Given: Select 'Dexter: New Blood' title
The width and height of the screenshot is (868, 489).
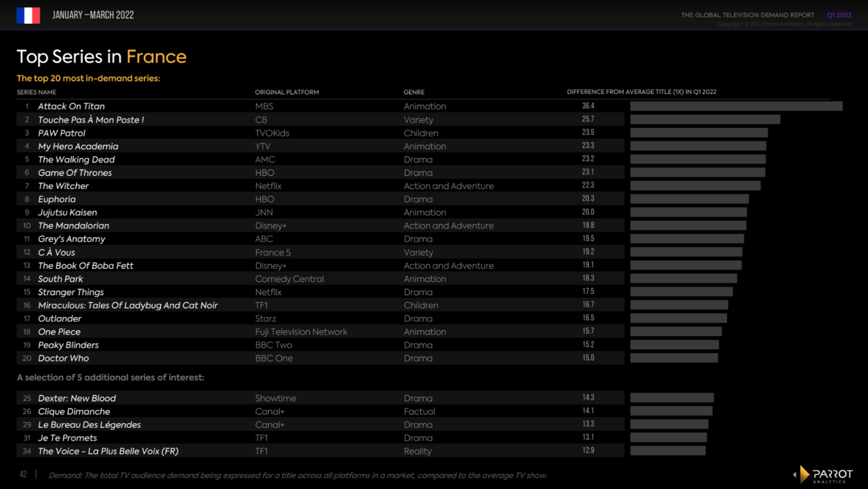Looking at the screenshot, I should [77, 398].
